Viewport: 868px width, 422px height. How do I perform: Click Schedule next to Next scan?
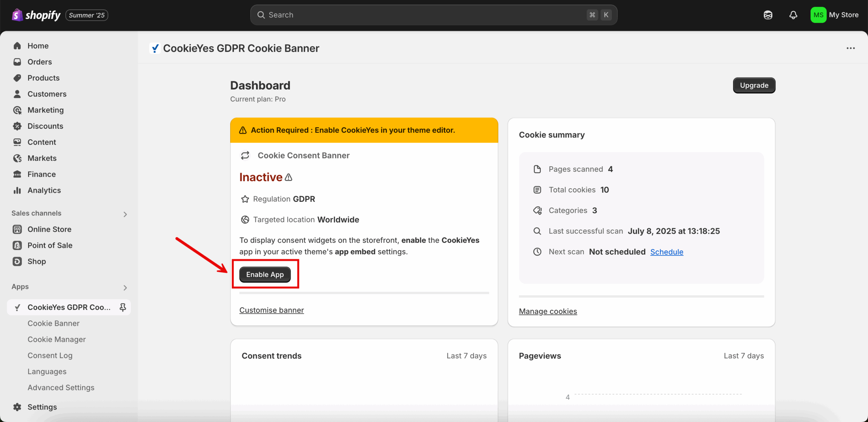pyautogui.click(x=667, y=252)
